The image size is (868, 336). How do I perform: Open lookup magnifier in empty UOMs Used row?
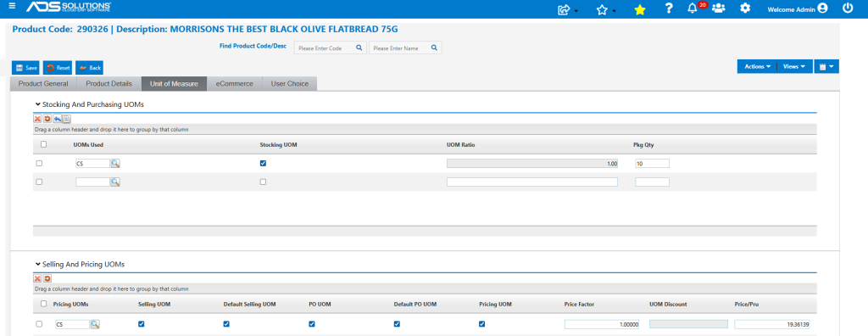click(x=115, y=182)
